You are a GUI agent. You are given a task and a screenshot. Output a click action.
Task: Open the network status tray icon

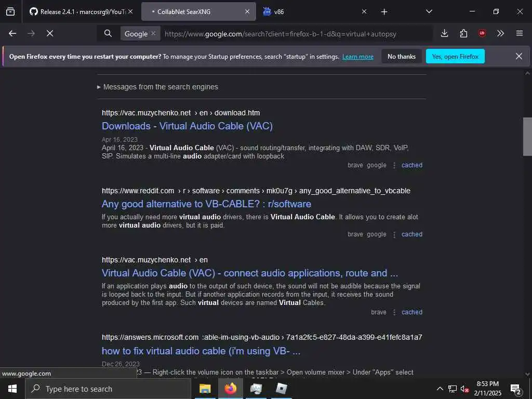(x=453, y=389)
